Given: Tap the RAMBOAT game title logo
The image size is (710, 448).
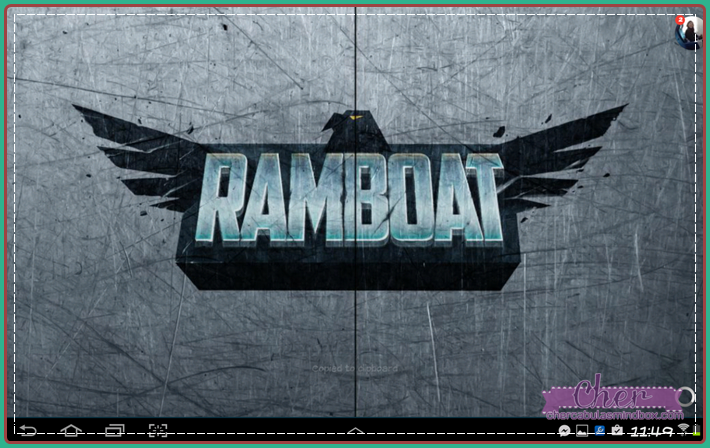Looking at the screenshot, I should [x=350, y=198].
